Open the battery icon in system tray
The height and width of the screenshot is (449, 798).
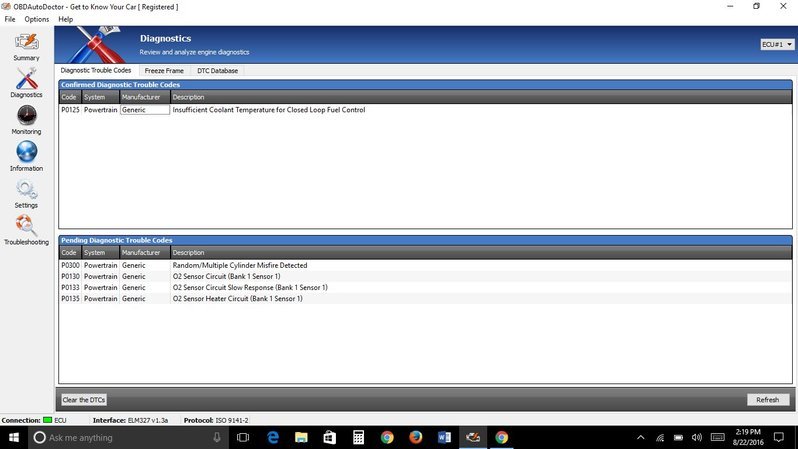(x=678, y=437)
